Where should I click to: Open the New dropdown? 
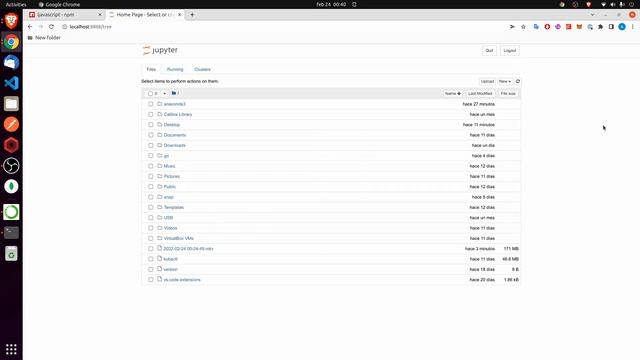pos(505,81)
